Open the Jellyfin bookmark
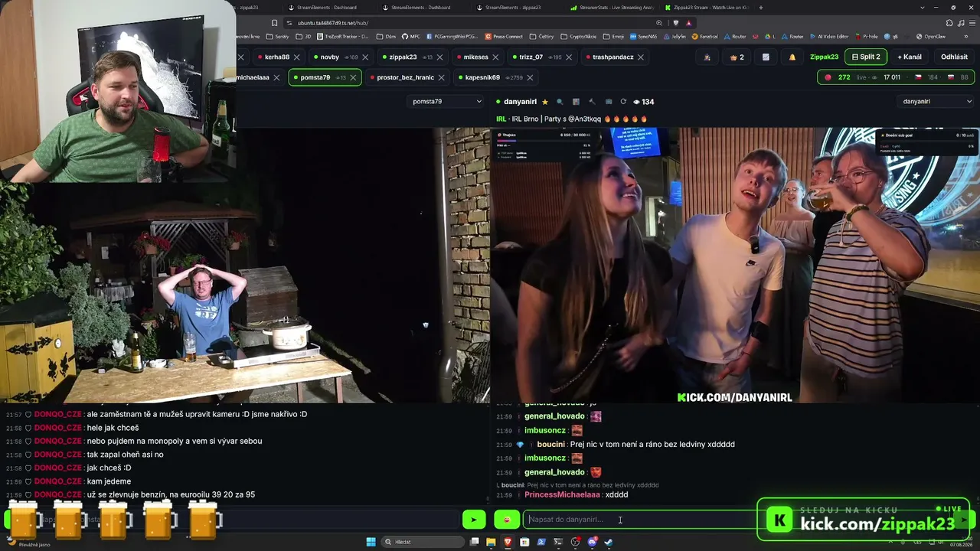This screenshot has height=551, width=980. tap(675, 37)
